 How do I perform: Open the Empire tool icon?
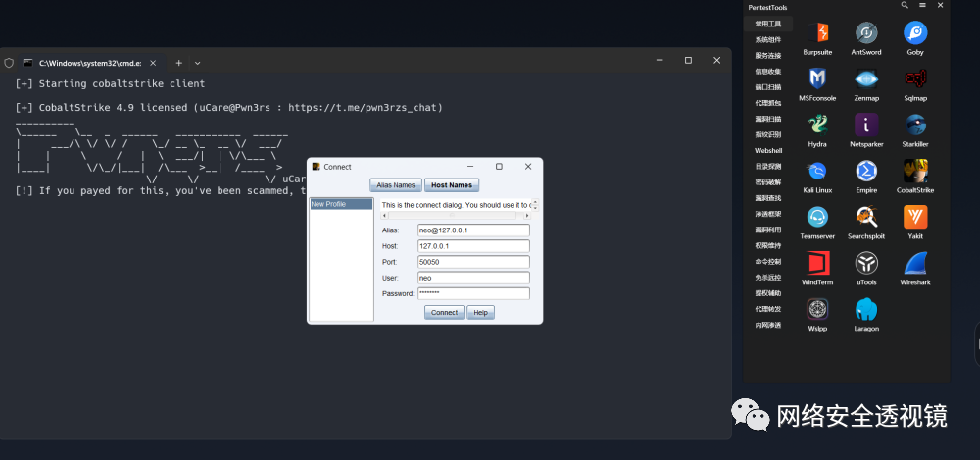866,171
